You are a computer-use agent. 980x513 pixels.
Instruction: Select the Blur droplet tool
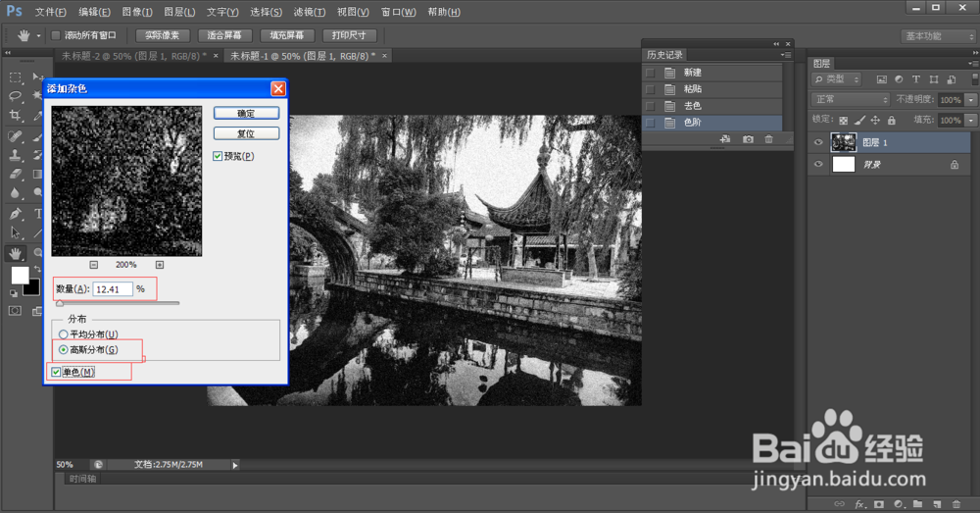coord(16,193)
